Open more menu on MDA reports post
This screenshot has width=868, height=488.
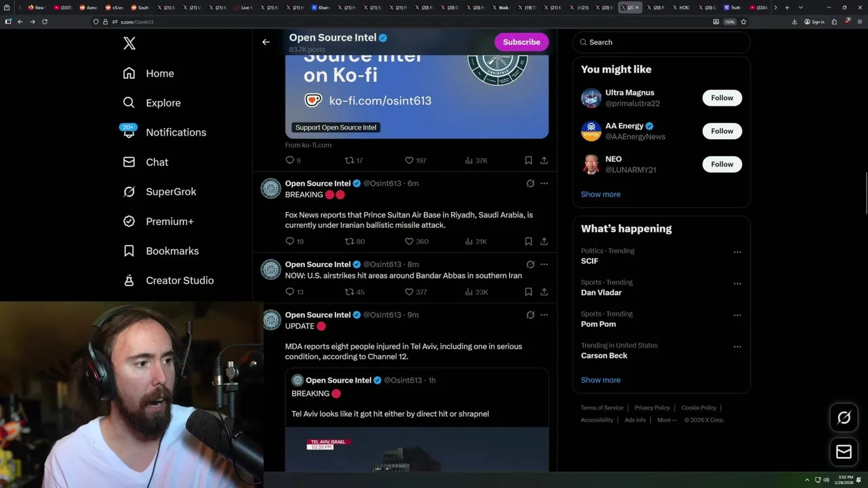(544, 314)
